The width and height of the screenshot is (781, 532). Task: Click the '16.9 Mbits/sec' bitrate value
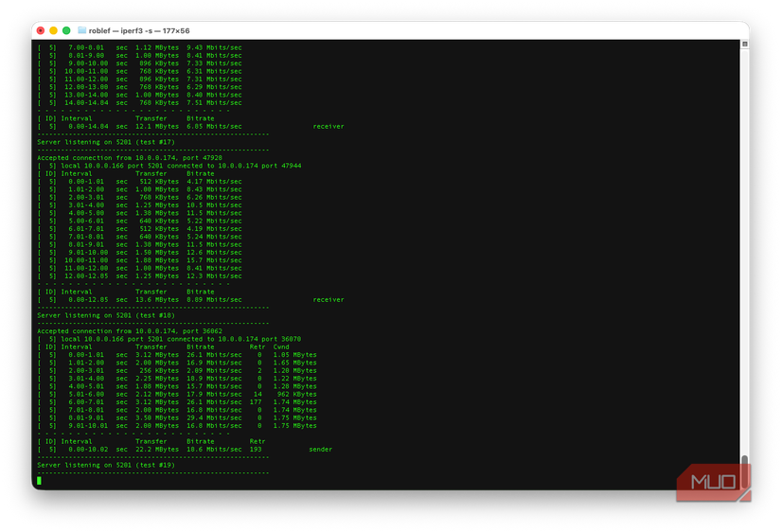(214, 364)
